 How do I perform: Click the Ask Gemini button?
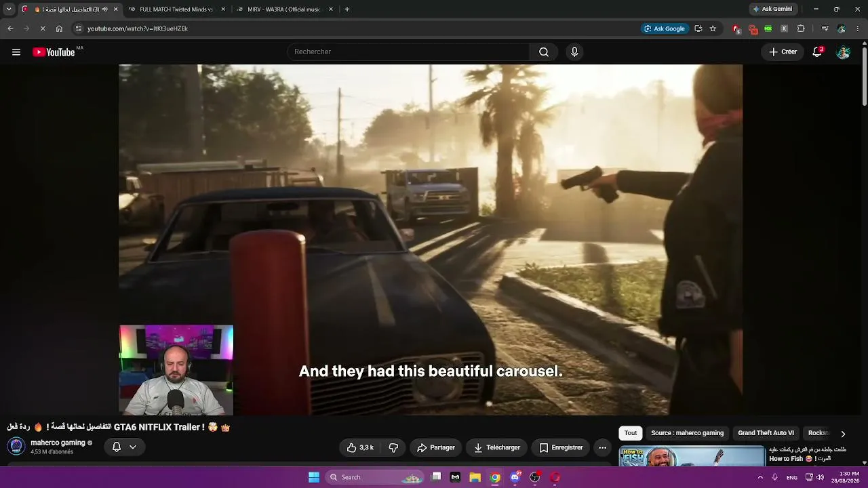772,9
